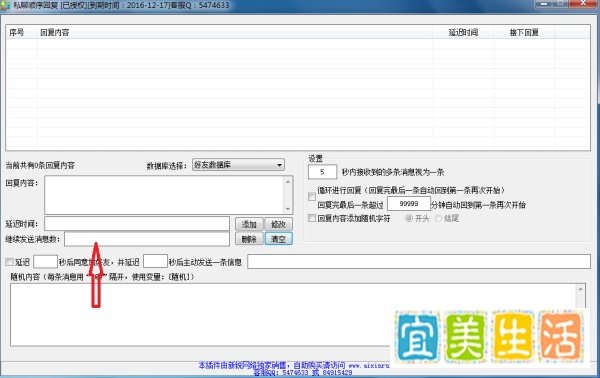Select the 开头 radio button
The image size is (600, 378).
coord(409,218)
